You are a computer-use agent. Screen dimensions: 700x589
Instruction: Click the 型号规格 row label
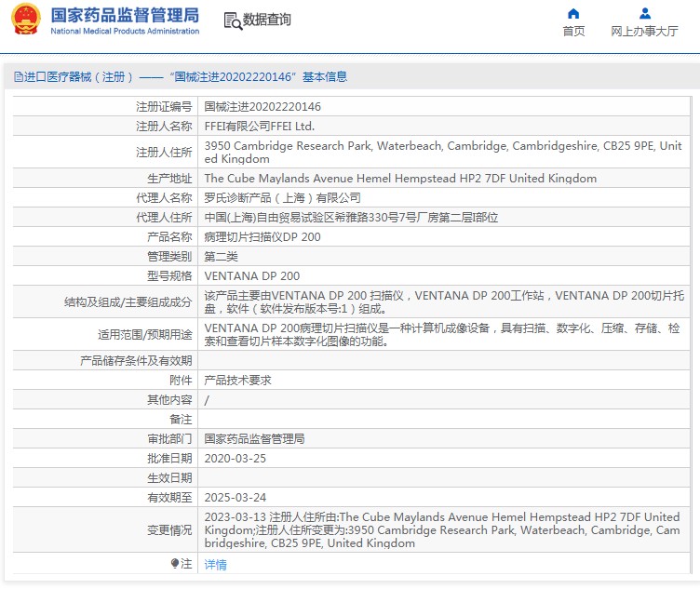(169, 276)
